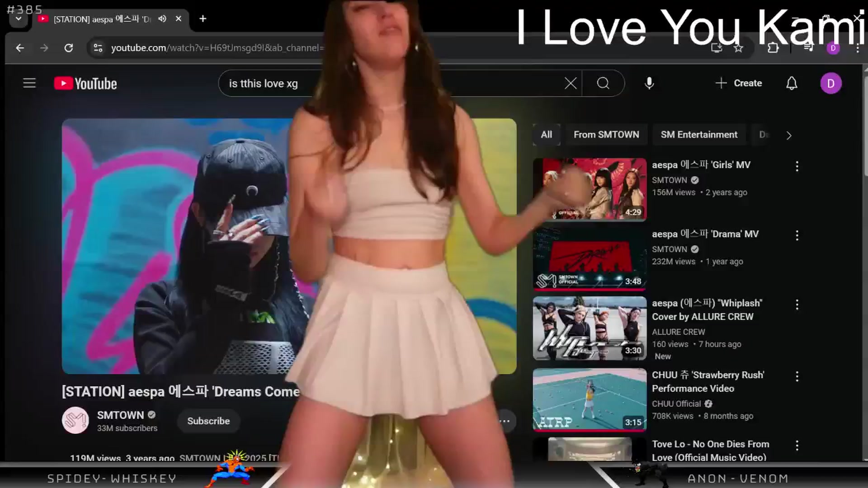Open a new browser tab
The width and height of the screenshot is (868, 488).
tap(203, 19)
